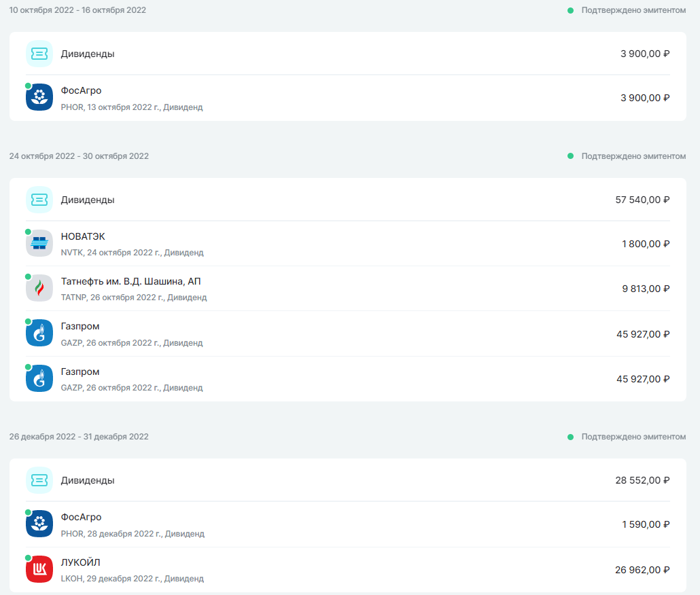The image size is (700, 595).
Task: Open ФосАгро 28 декабря dividend entry
Action: (348, 524)
